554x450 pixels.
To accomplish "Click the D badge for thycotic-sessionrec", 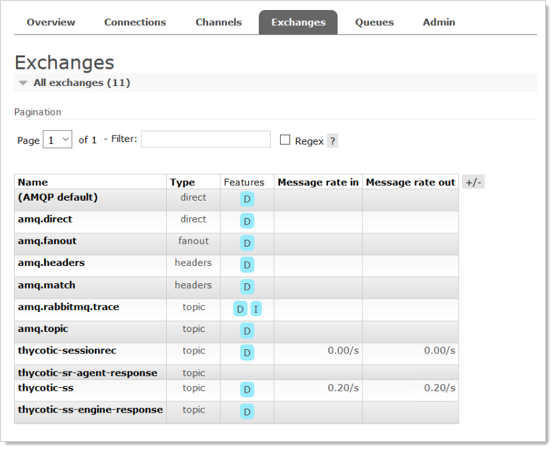I will [247, 353].
